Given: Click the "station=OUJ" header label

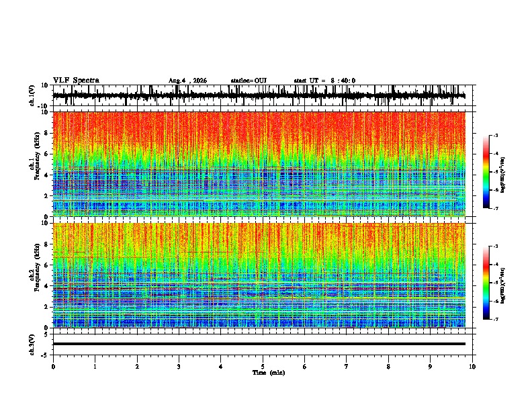Looking at the screenshot, I should [249, 81].
